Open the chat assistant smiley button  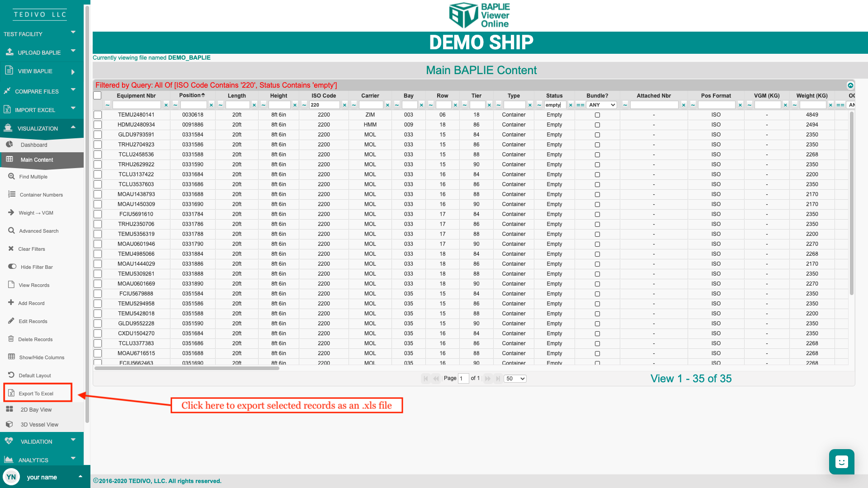click(x=841, y=462)
